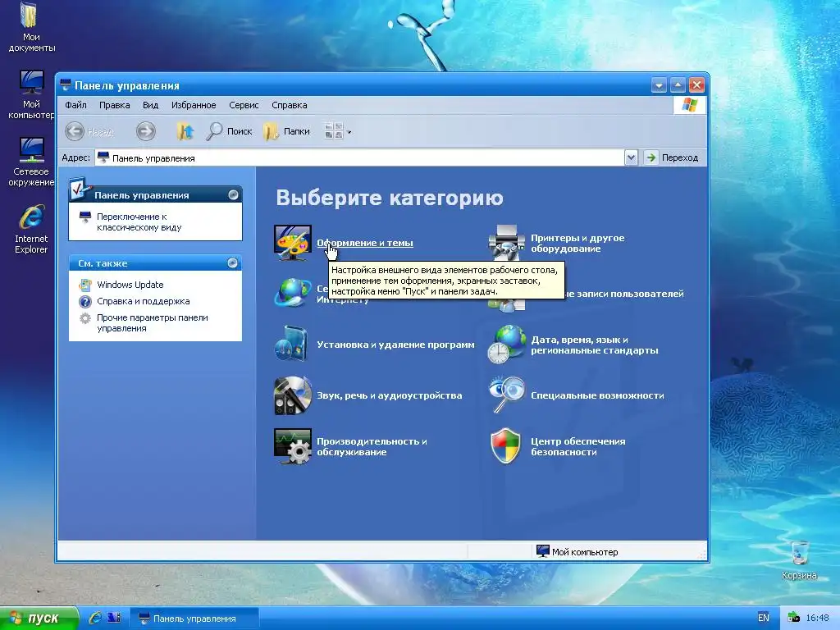Click the gear icon beside Прочие параметры
This screenshot has width=840, height=630.
tap(85, 318)
